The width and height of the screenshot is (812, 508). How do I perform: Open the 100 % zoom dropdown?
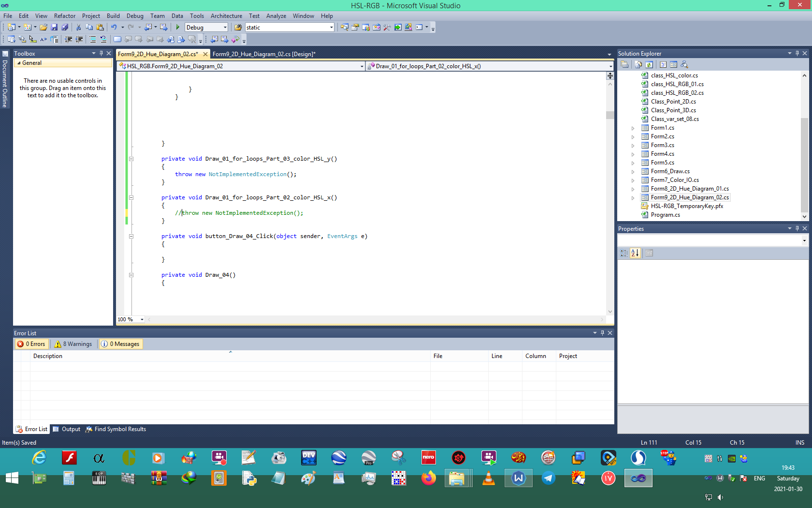[x=142, y=319]
